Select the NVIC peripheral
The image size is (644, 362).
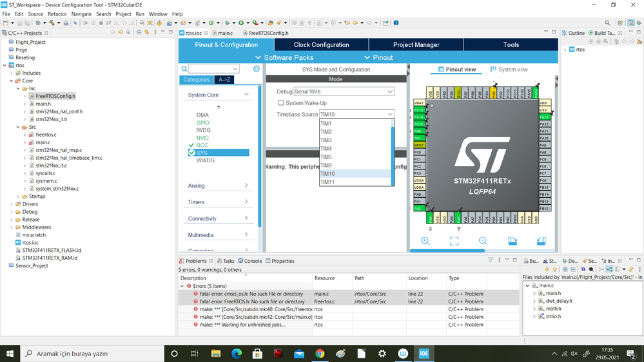tap(202, 137)
